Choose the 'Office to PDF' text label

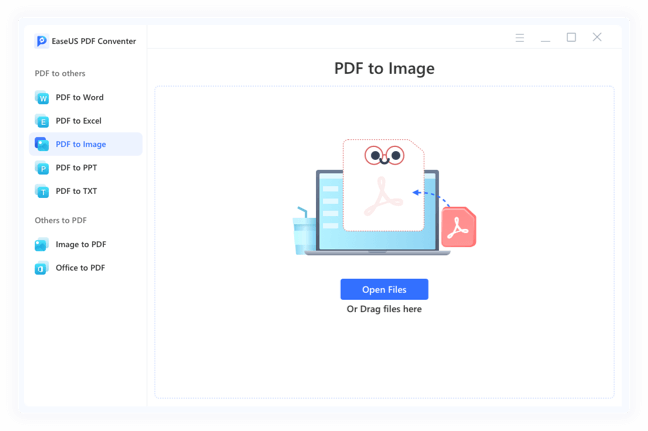tap(80, 268)
